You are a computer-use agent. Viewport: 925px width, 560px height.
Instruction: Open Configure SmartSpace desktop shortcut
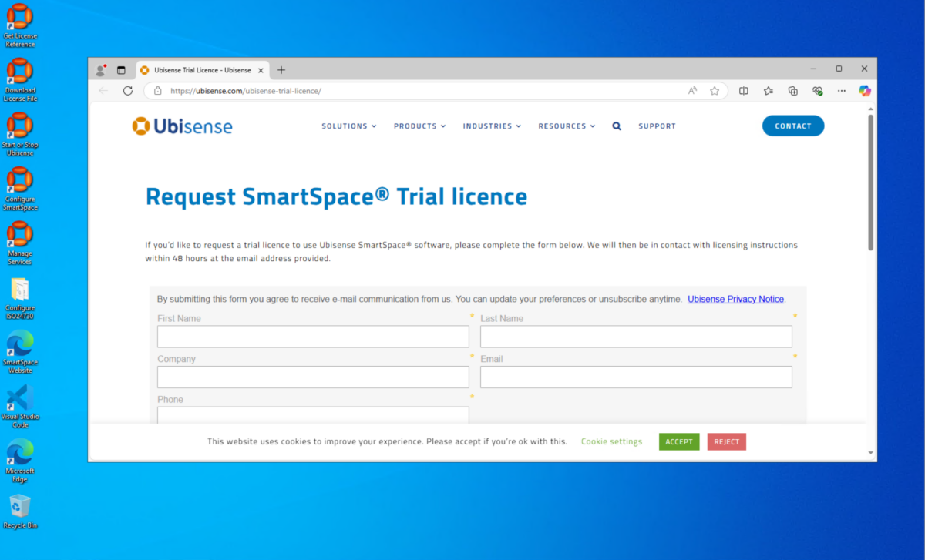pyautogui.click(x=20, y=188)
